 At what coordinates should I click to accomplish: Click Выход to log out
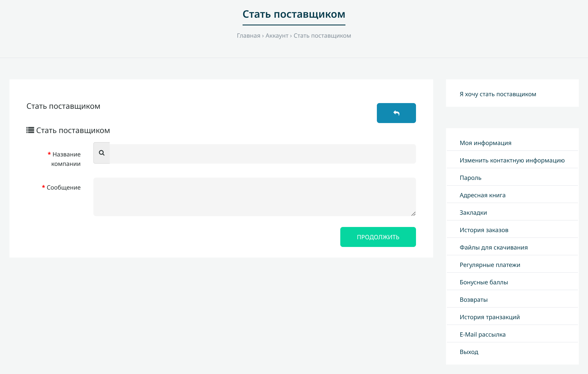click(469, 352)
